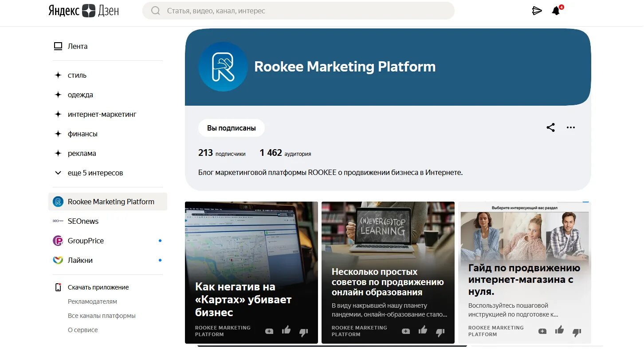Screen dimensions: 644x349
Task: Dislike the онлайн образования card
Action: [440, 332]
